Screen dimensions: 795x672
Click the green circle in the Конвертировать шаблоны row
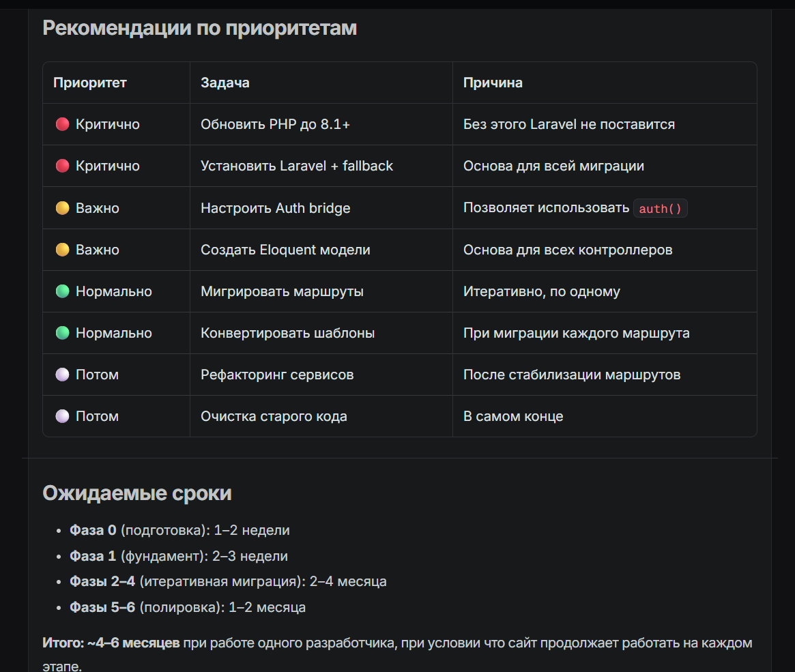tap(63, 333)
